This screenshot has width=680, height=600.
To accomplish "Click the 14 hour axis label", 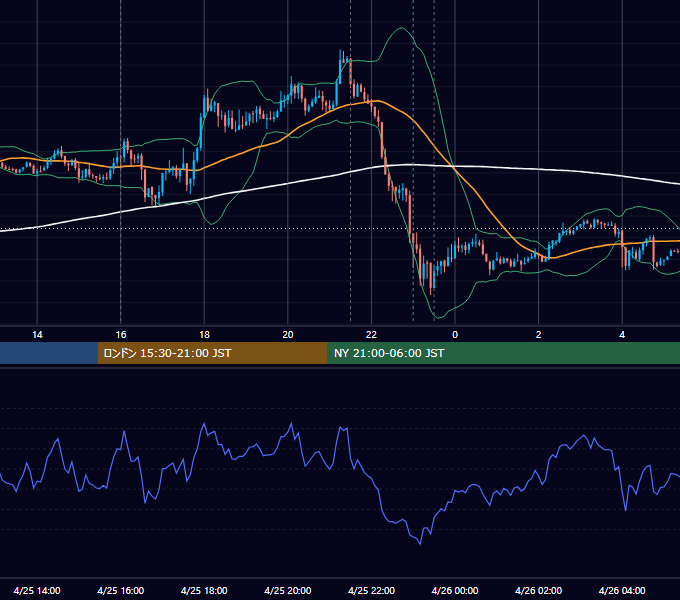I will point(37,335).
